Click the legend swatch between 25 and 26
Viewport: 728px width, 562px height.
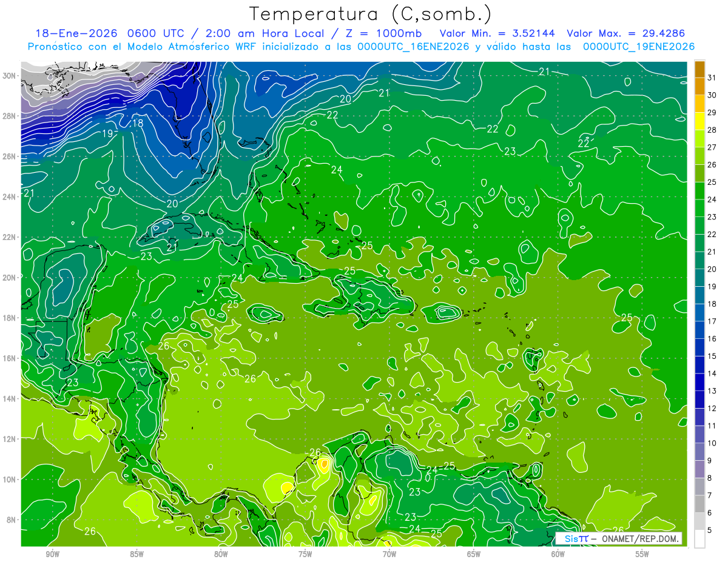699,173
